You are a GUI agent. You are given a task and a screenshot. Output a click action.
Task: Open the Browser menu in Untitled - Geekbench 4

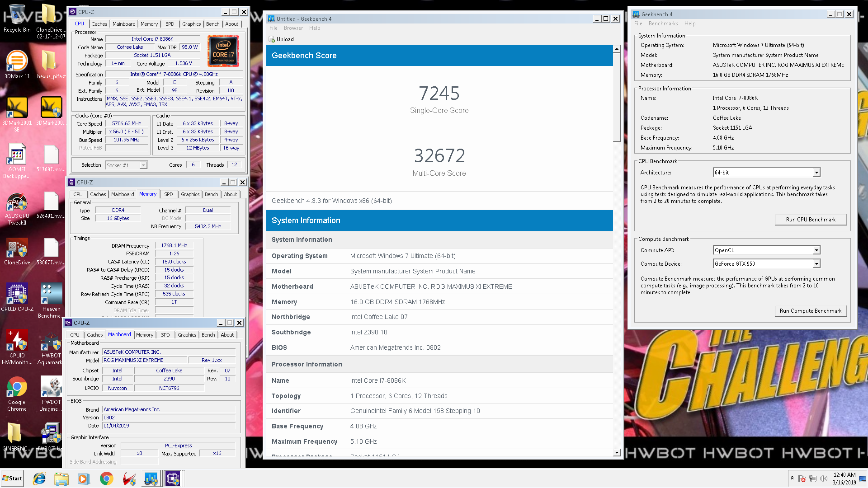click(x=293, y=28)
